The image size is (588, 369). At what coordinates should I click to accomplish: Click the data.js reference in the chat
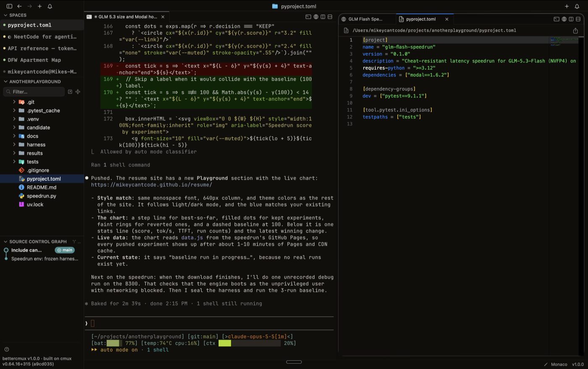[x=192, y=238]
